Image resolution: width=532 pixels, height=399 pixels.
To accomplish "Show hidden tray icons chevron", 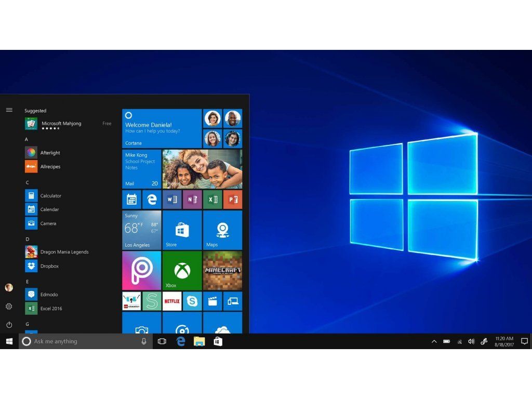I will pyautogui.click(x=434, y=342).
